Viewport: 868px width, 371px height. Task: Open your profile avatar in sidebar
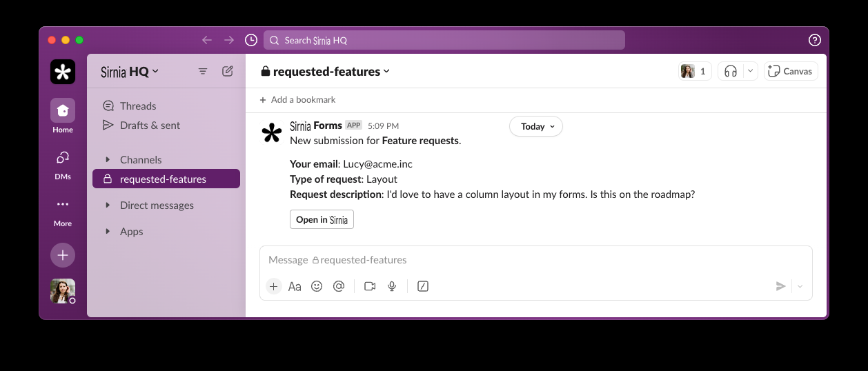[x=63, y=291]
